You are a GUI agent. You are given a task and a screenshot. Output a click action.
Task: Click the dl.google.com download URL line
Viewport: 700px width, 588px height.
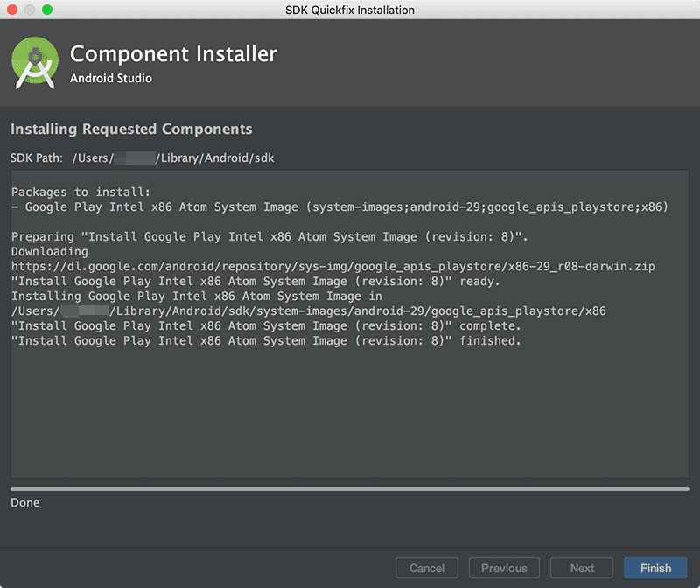[333, 267]
